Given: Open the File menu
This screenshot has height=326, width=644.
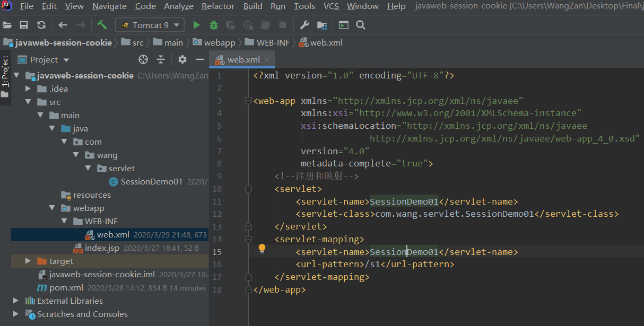Looking at the screenshot, I should tap(27, 6).
